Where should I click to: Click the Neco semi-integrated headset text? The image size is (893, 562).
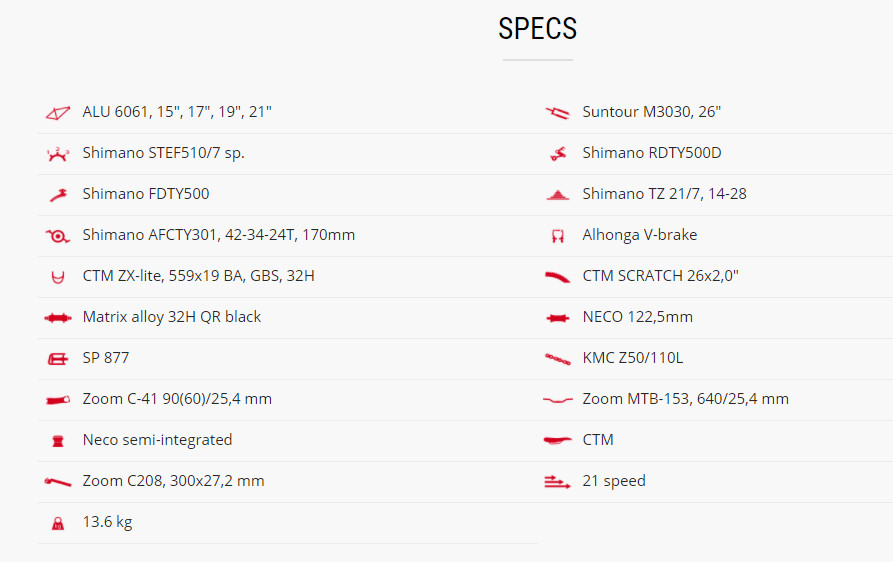click(x=157, y=440)
